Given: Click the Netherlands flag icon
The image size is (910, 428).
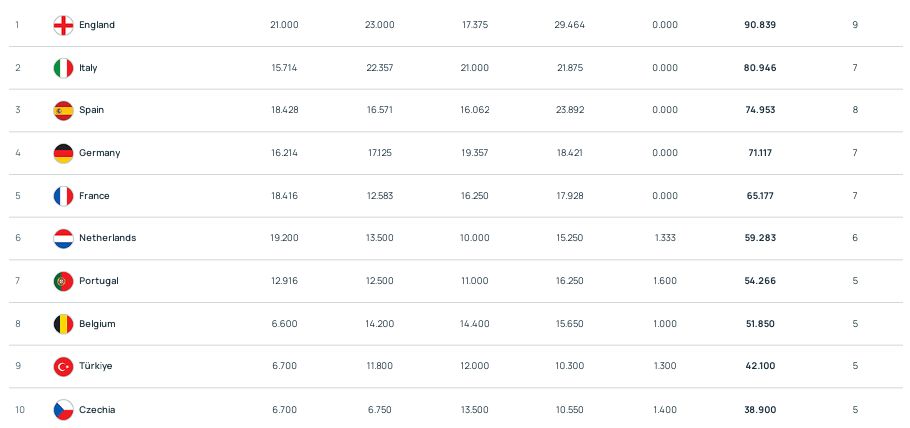Looking at the screenshot, I should point(63,238).
